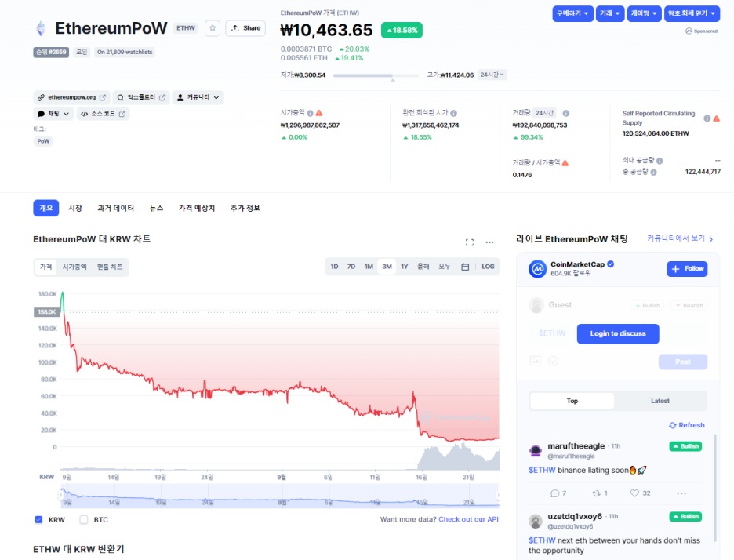Click the 저가/고가 price range bar
734x560 pixels.
pyautogui.click(x=376, y=75)
